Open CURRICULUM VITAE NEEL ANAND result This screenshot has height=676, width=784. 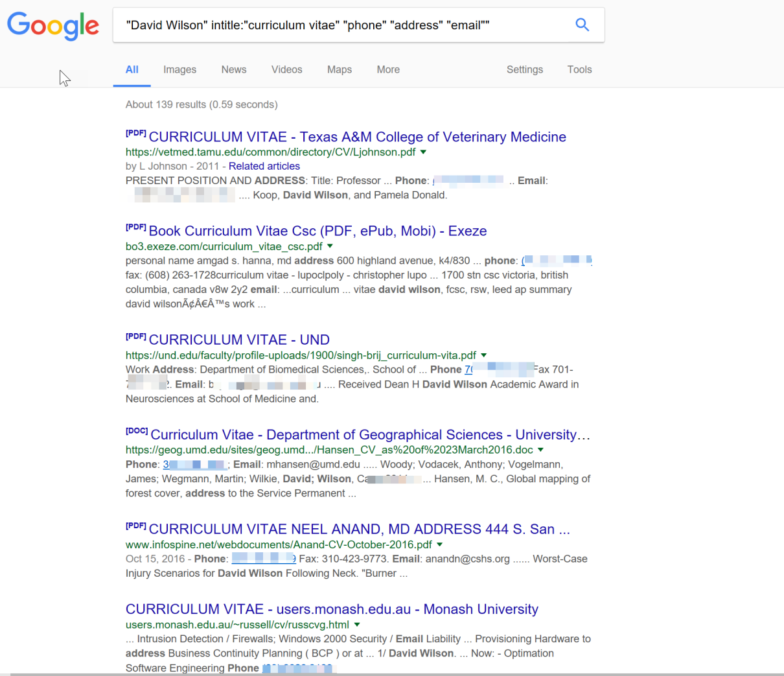click(x=360, y=529)
